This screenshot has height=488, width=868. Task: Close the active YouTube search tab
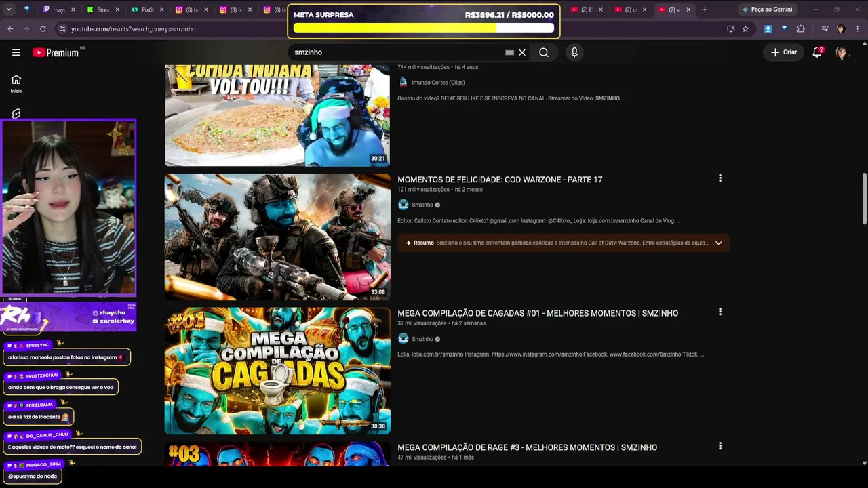click(x=689, y=9)
